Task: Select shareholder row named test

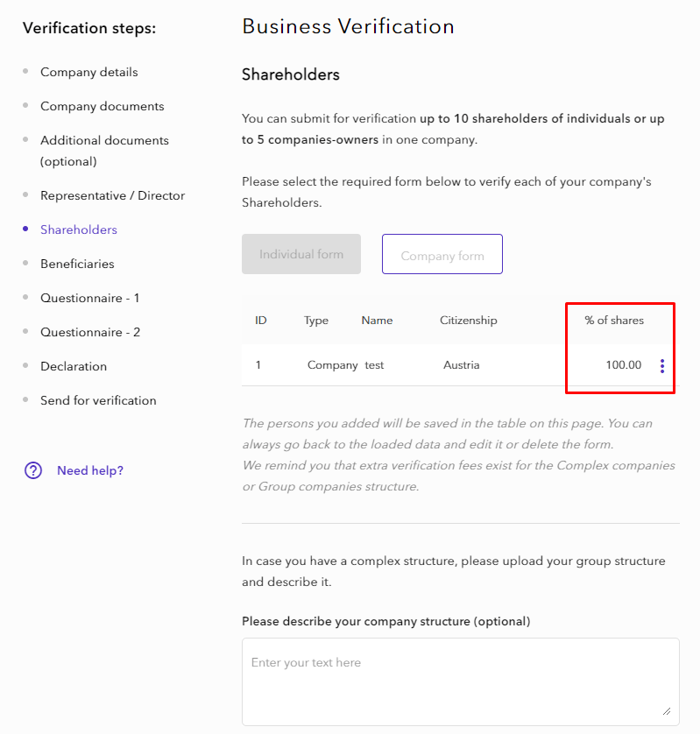Action: (x=374, y=365)
